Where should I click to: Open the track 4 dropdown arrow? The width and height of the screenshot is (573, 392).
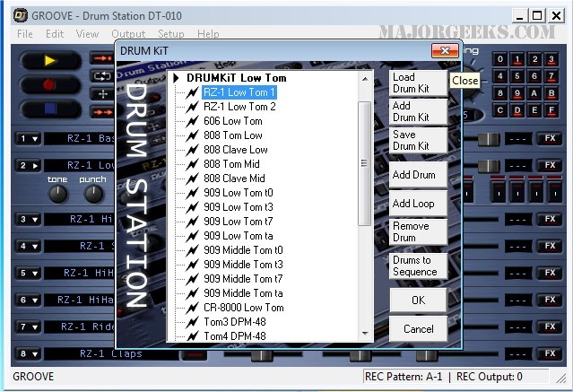[x=35, y=247]
